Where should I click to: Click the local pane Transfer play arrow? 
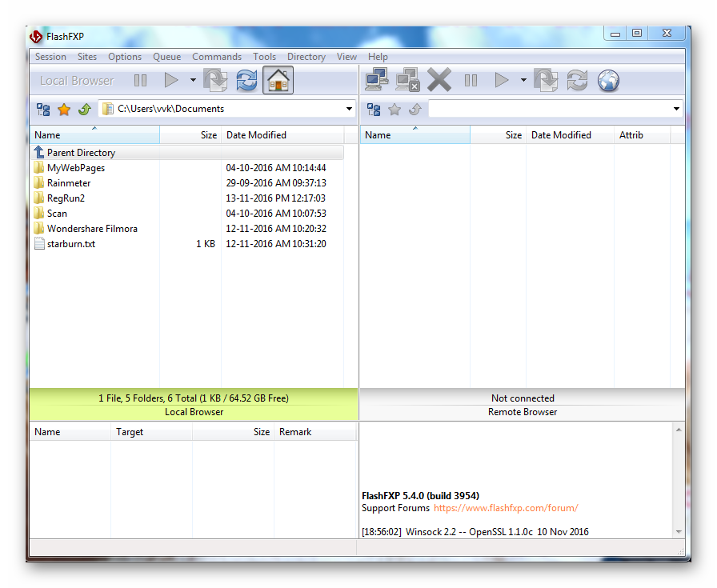tap(171, 80)
